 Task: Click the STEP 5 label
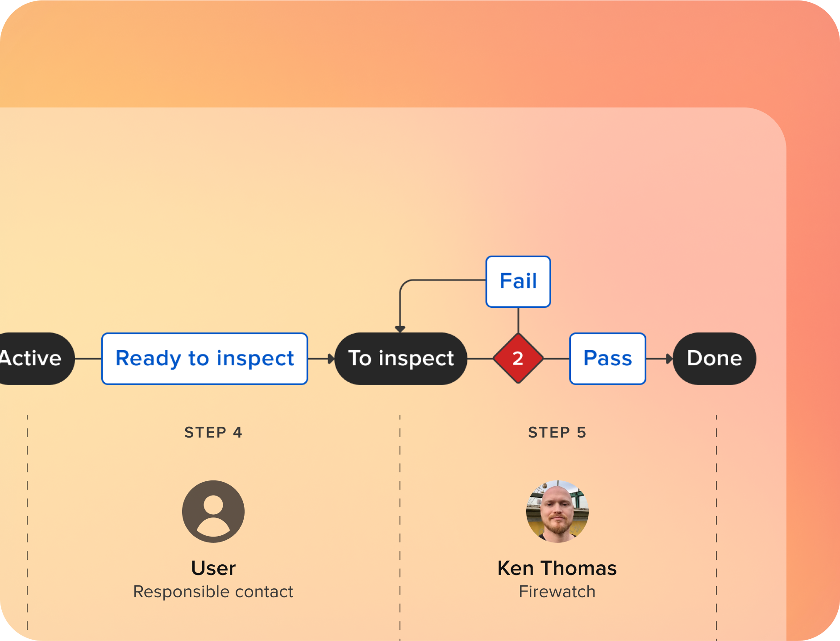pyautogui.click(x=557, y=432)
